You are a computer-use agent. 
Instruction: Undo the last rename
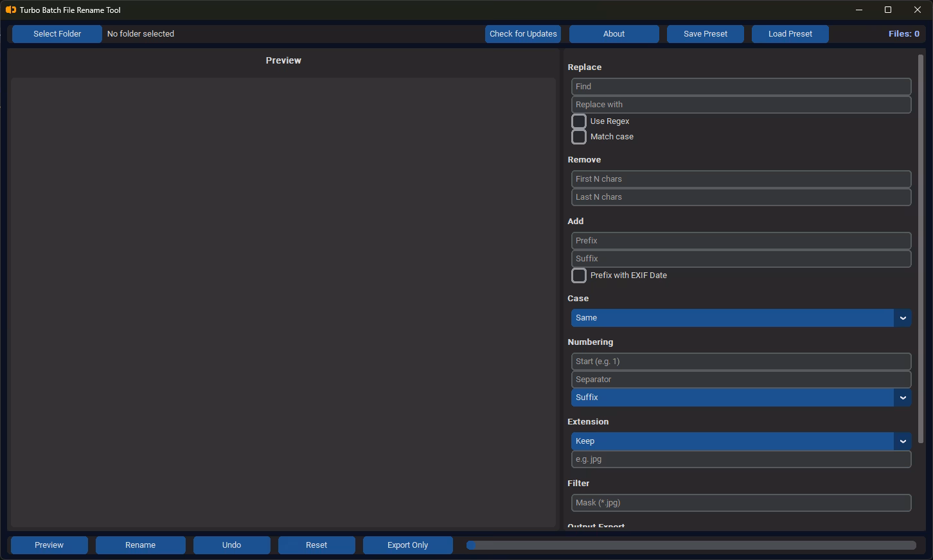coord(232,545)
